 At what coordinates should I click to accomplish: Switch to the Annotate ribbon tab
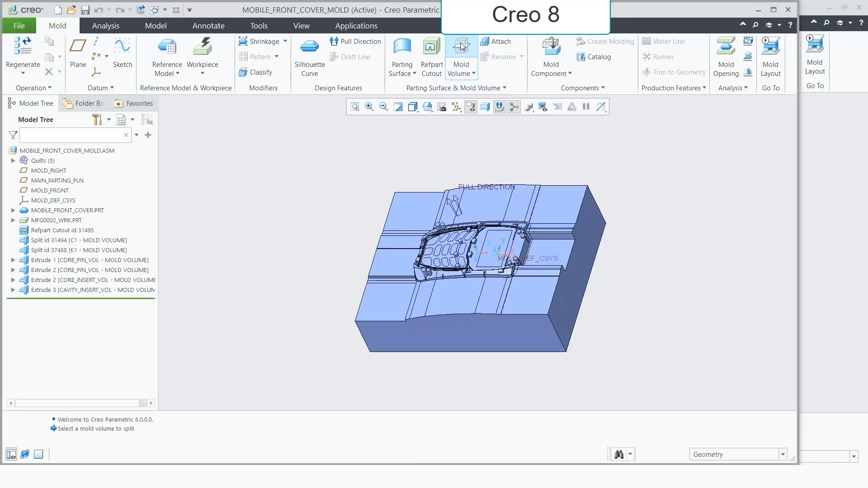208,26
